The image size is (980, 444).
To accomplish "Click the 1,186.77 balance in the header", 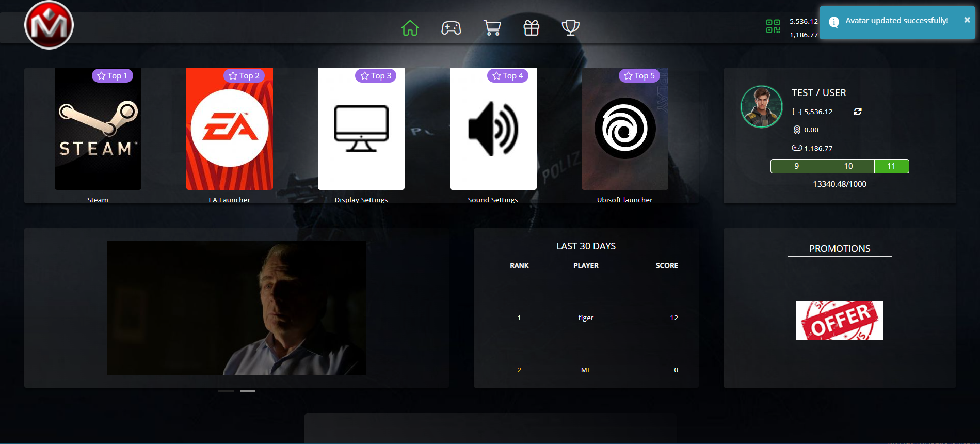I will pos(804,35).
